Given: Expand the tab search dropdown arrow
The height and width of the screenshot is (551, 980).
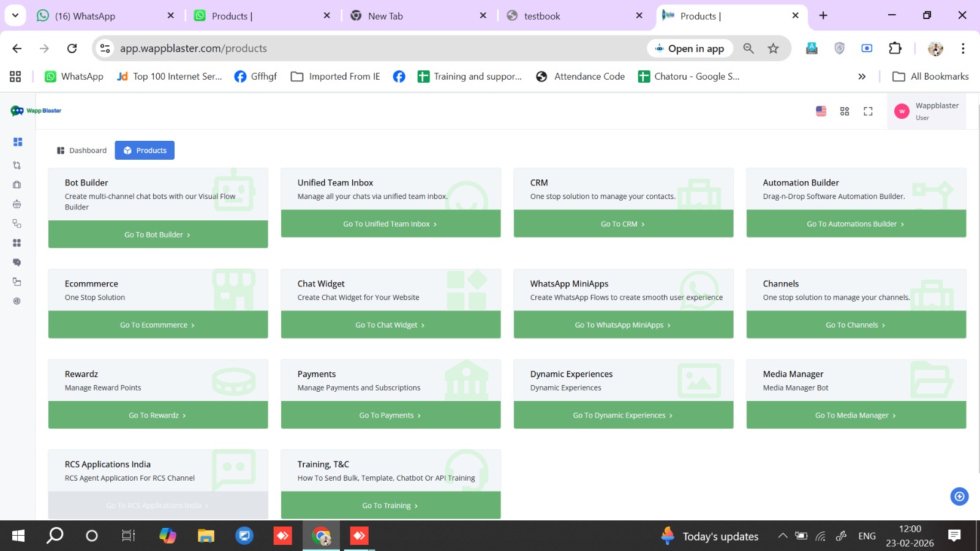Looking at the screenshot, I should click(x=15, y=15).
